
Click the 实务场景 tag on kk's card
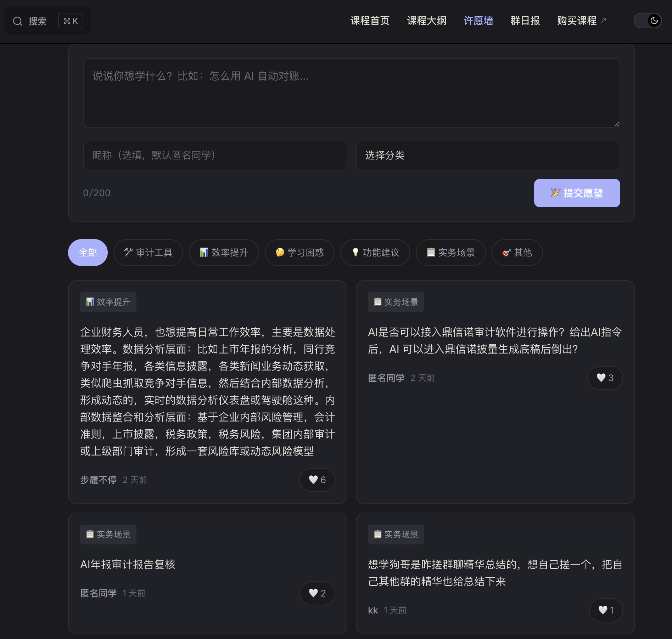(x=396, y=535)
